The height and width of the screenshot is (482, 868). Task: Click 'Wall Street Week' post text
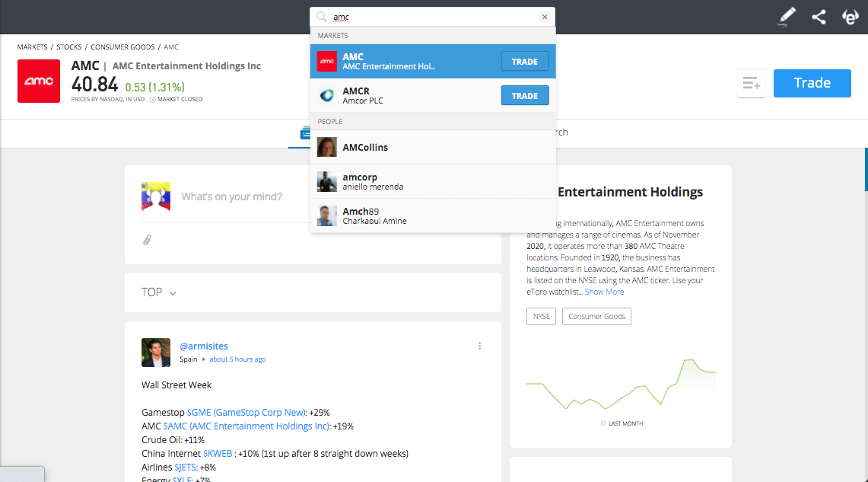[176, 385]
